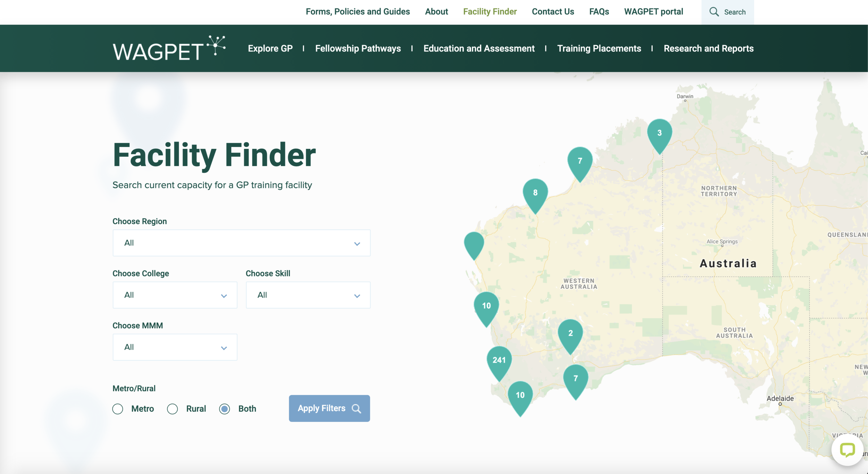
Task: Click the map cluster pin labeled 2
Action: click(x=570, y=334)
